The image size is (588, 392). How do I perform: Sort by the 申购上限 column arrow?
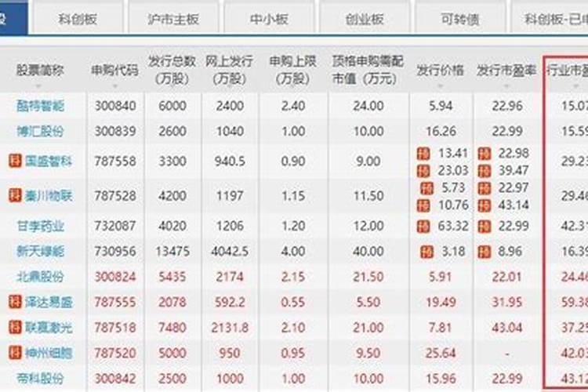click(x=293, y=86)
